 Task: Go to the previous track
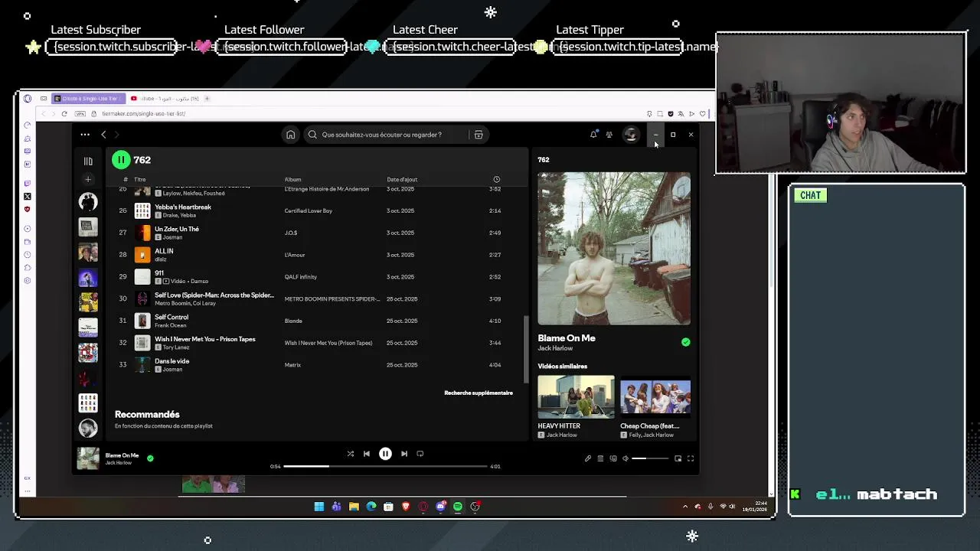(367, 454)
